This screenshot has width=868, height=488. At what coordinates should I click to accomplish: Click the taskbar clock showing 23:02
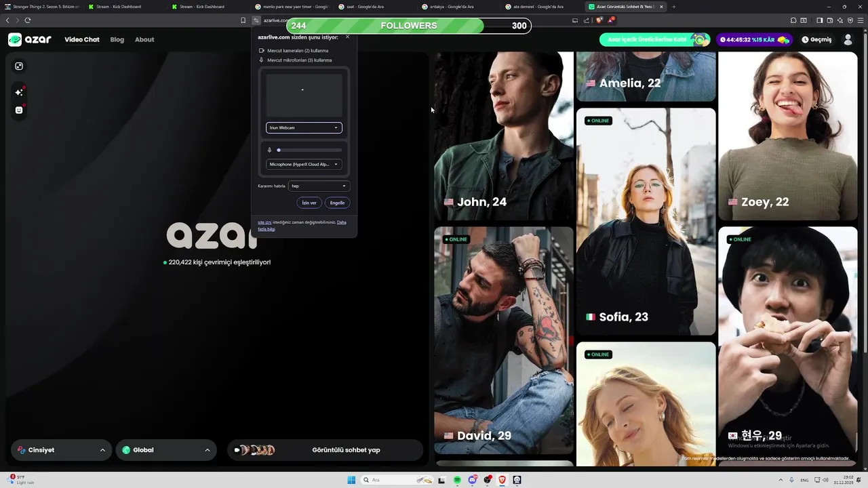[843, 480]
